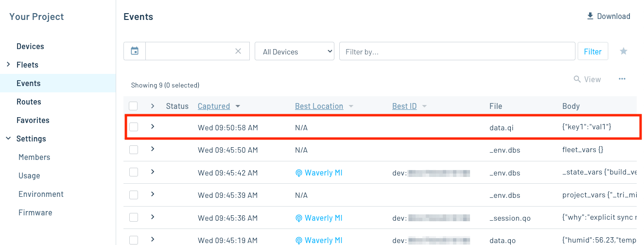Screen dimensions: 644x245
Task: Collapse the Settings sidebar section chevron
Action: point(8,138)
